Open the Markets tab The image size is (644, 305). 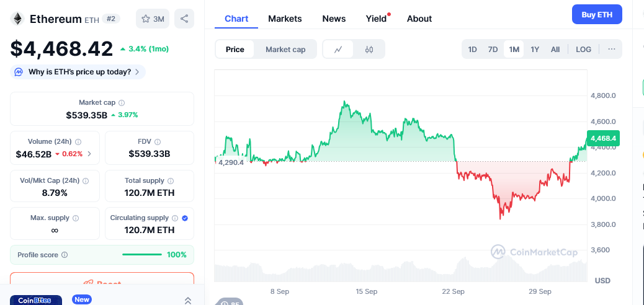(285, 19)
